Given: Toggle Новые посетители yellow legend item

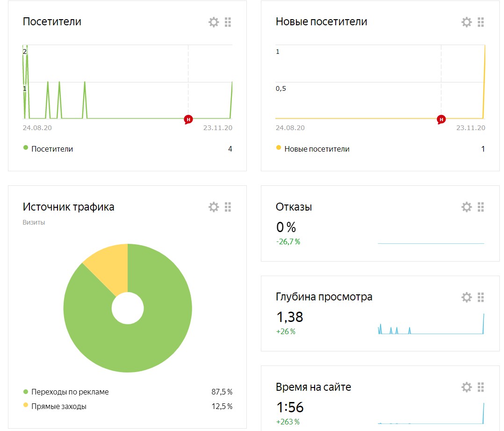Looking at the screenshot, I should 313,149.
